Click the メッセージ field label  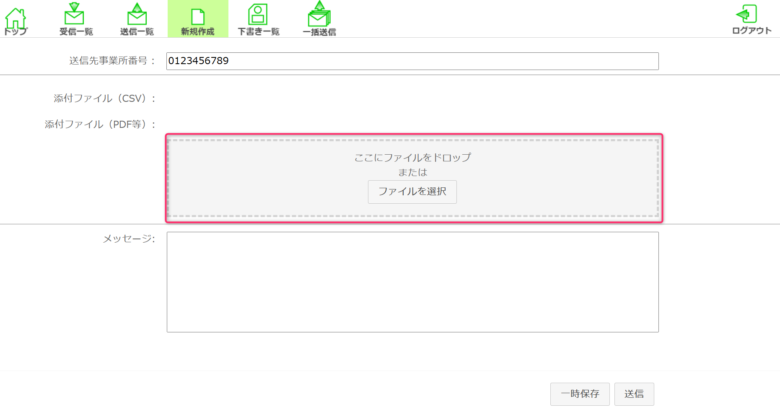click(x=128, y=239)
